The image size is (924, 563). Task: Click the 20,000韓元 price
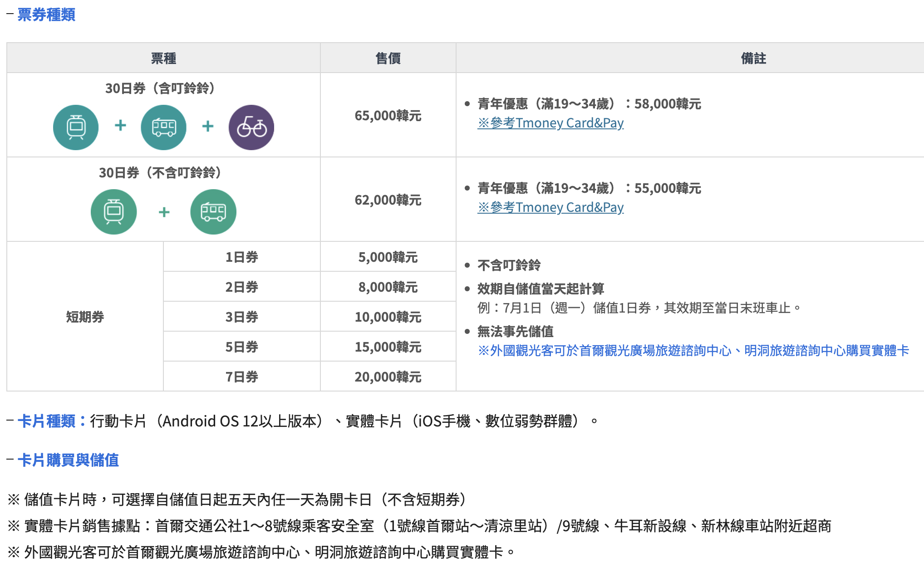click(388, 377)
